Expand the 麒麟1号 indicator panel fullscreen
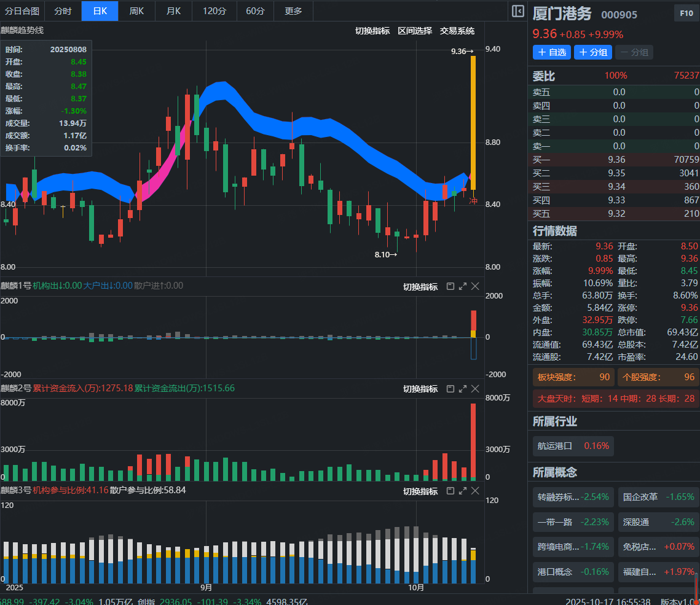The width and height of the screenshot is (700, 605). click(x=463, y=286)
